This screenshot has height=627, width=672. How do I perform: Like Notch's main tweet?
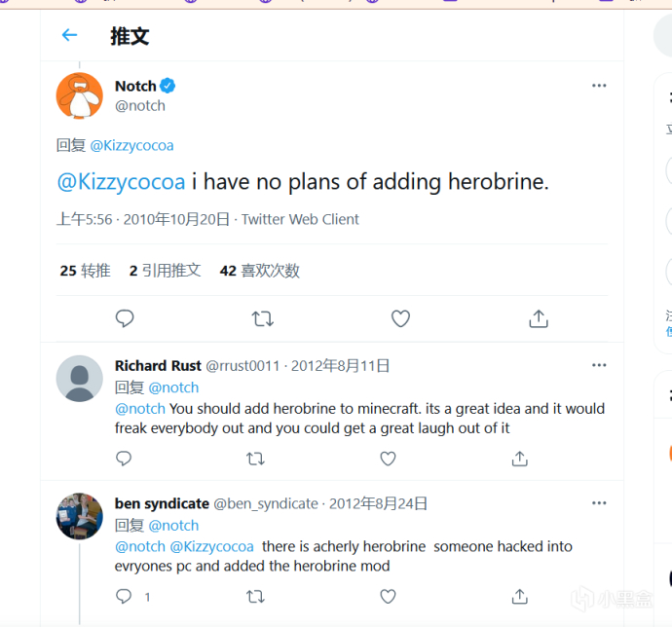(400, 318)
